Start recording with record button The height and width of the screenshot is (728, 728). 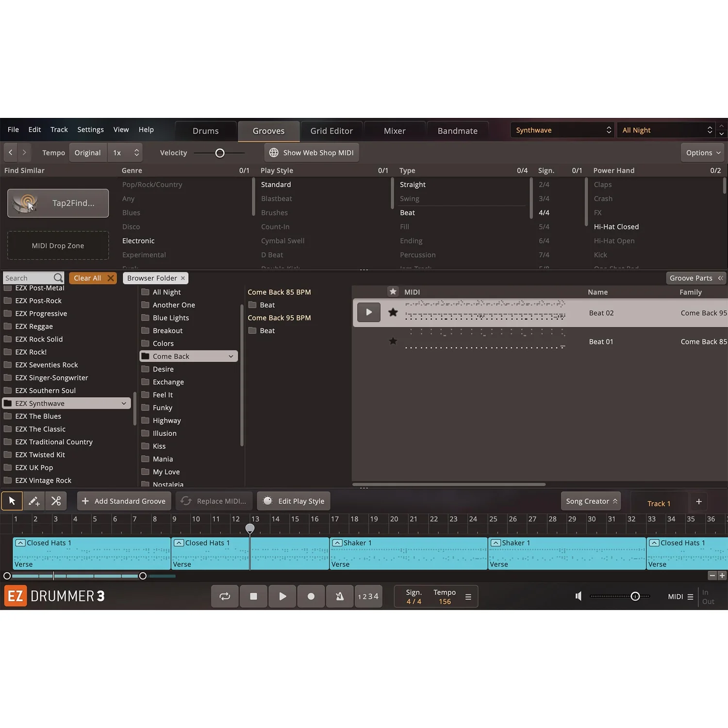pyautogui.click(x=311, y=596)
